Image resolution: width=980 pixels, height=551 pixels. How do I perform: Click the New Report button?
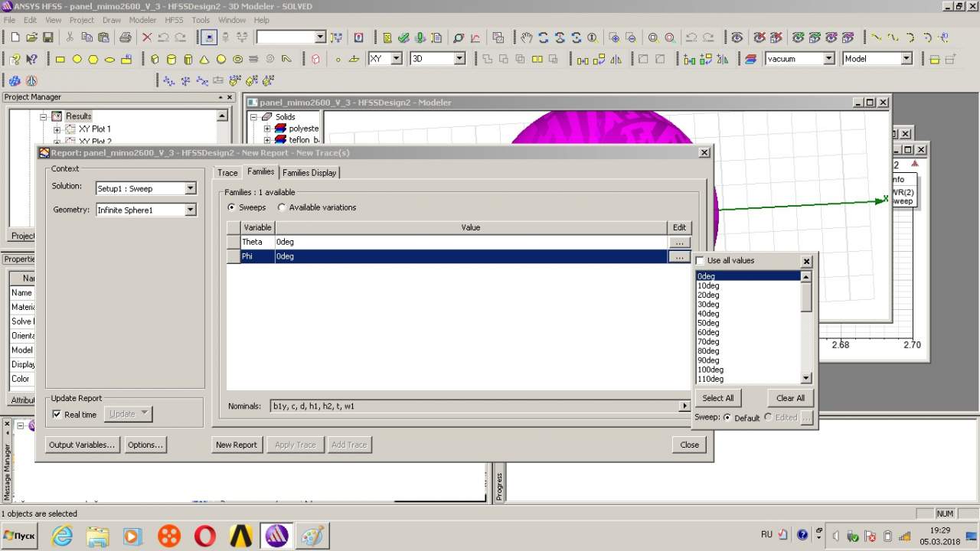[x=236, y=445]
